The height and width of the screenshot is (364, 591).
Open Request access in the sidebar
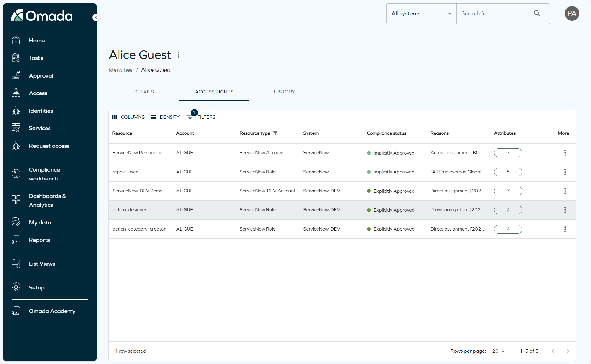click(49, 146)
